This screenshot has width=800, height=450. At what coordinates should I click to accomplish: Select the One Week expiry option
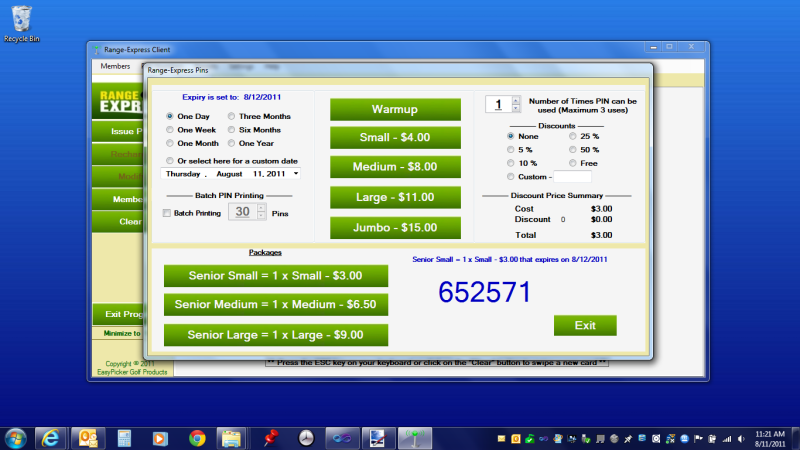coord(170,130)
